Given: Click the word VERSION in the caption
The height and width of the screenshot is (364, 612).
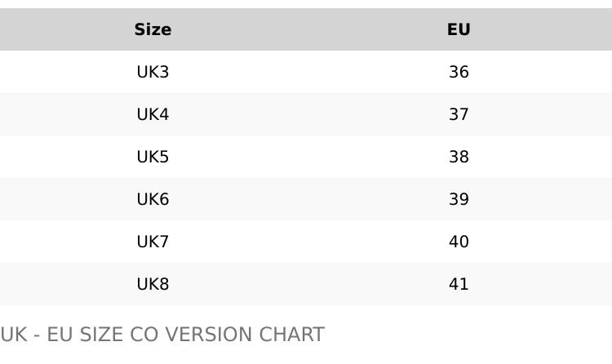Looking at the screenshot, I should pyautogui.click(x=208, y=335).
